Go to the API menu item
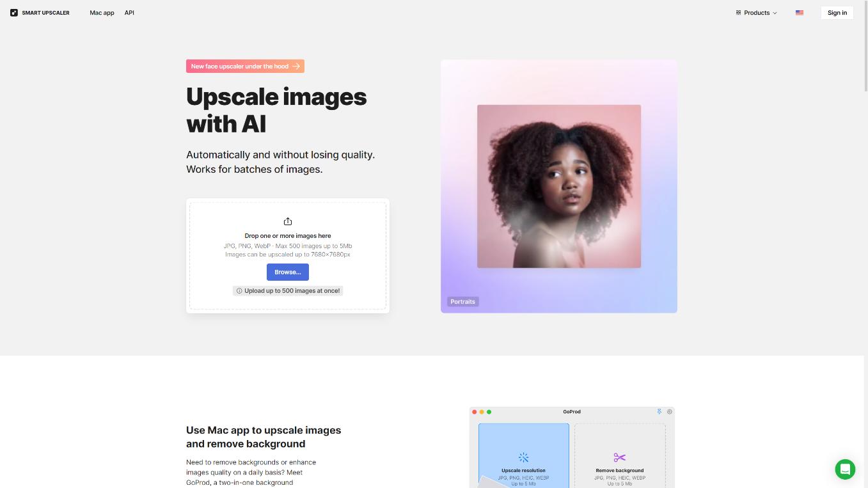Image resolution: width=868 pixels, height=488 pixels. [129, 13]
